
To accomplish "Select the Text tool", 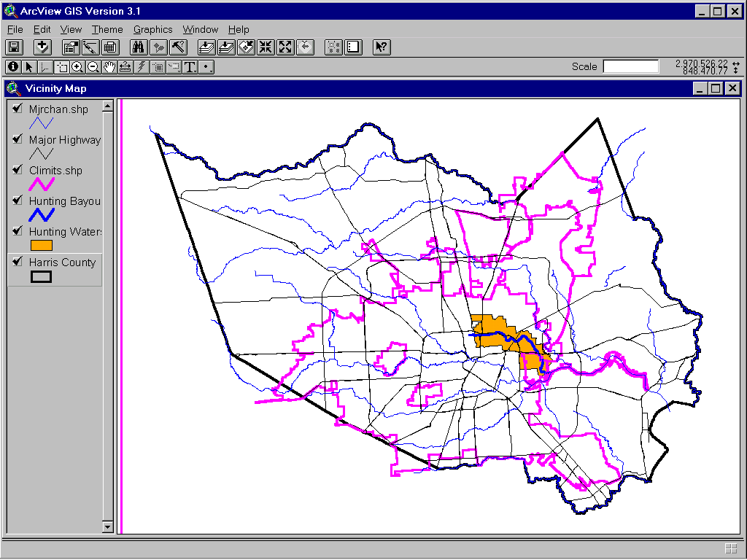I will tap(190, 67).
